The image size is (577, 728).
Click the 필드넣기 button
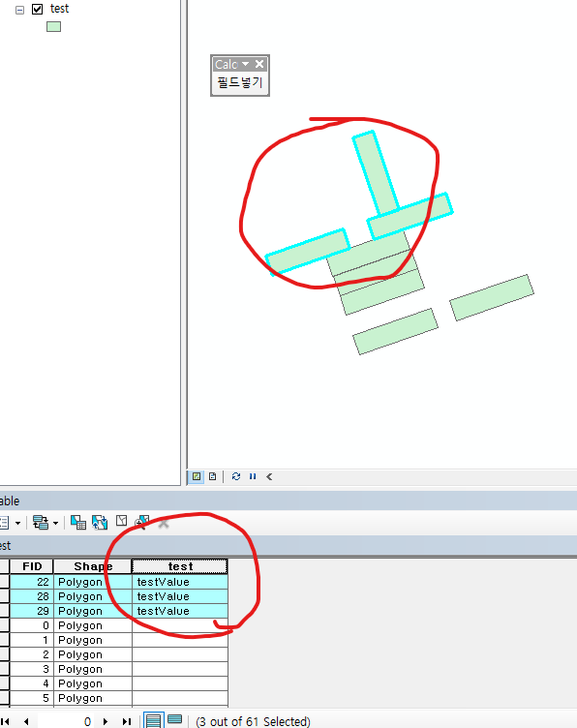pos(240,82)
